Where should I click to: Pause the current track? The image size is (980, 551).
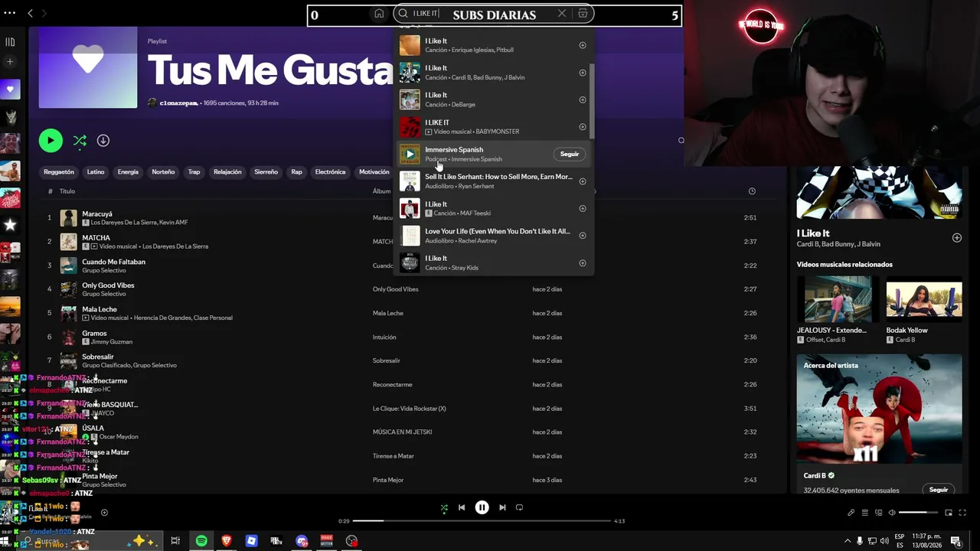point(482,507)
